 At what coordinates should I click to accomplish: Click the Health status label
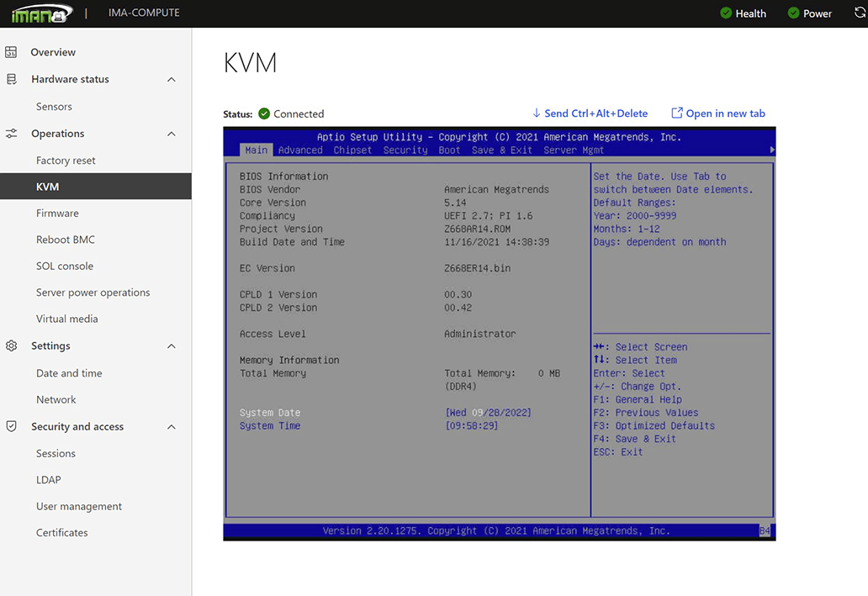(x=750, y=13)
